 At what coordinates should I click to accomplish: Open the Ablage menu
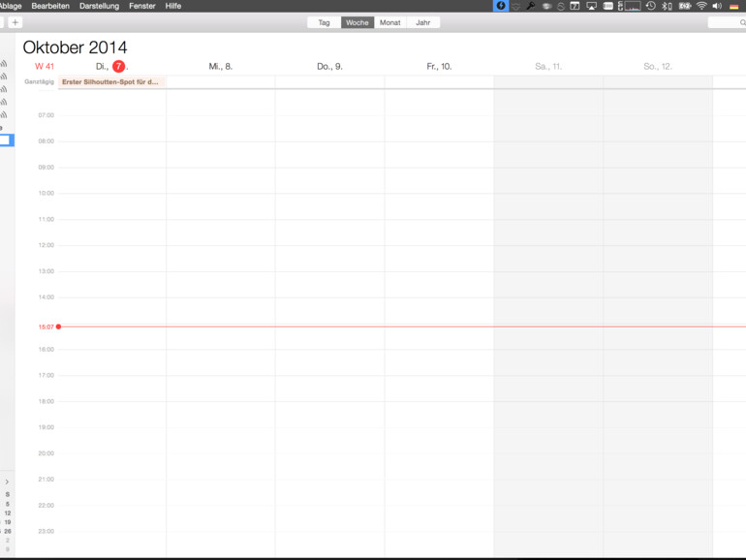tap(11, 6)
